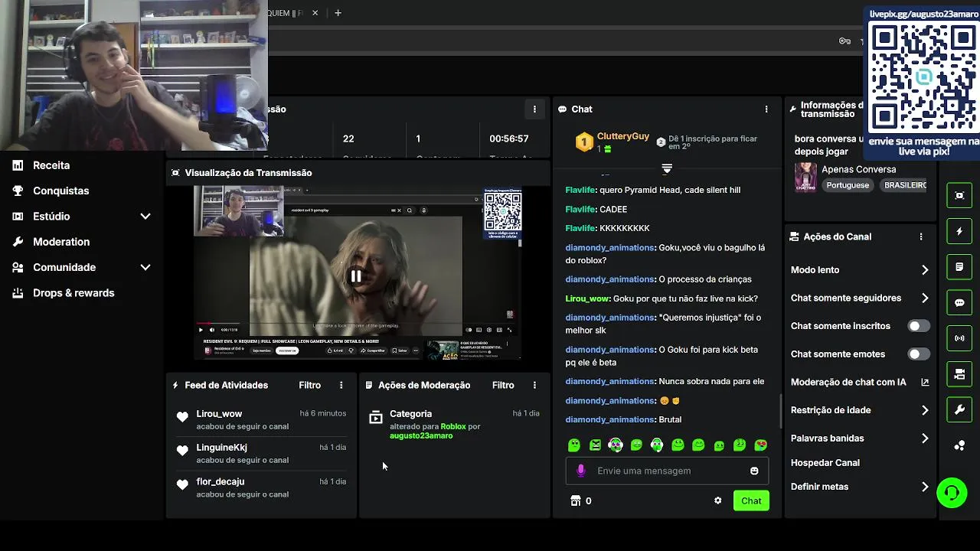Image resolution: width=980 pixels, height=551 pixels.
Task: Click Hospedar Canal
Action: pos(825,463)
